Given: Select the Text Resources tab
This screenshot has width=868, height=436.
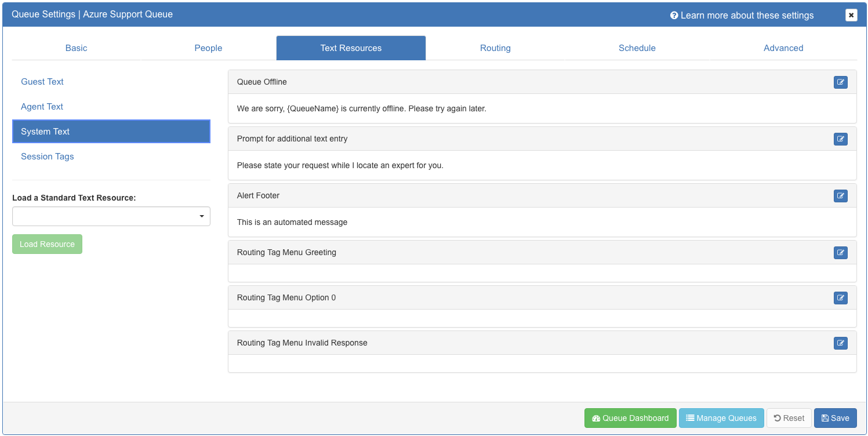Looking at the screenshot, I should (x=351, y=48).
